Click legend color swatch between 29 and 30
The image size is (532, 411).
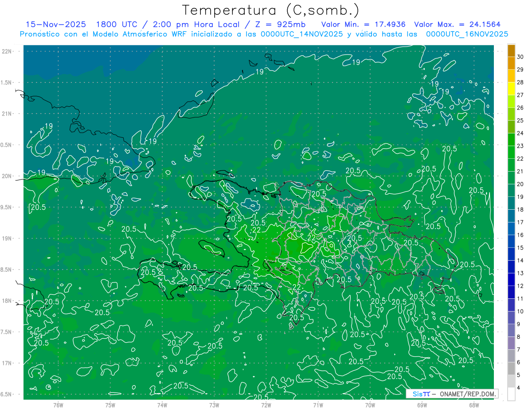pos(511,63)
